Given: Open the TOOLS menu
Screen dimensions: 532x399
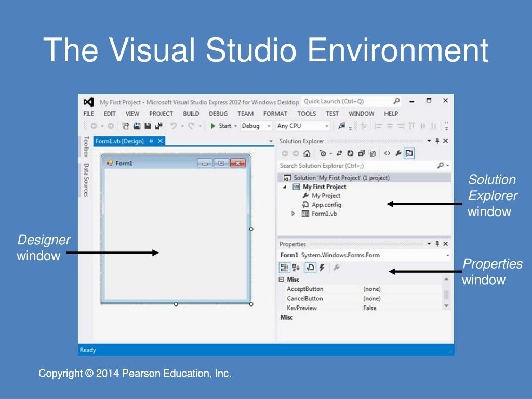Looking at the screenshot, I should pos(307,114).
